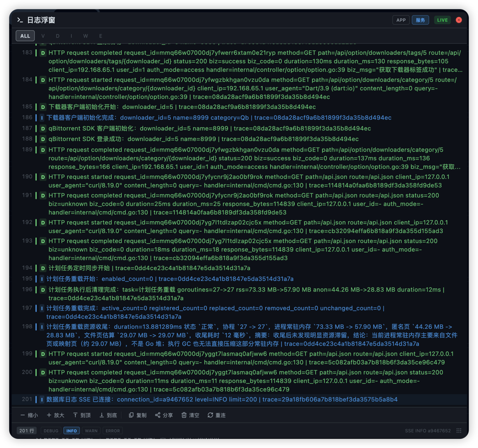The width and height of the screenshot is (478, 448).
Task: Share logs via the 分享 icon
Action: pyautogui.click(x=158, y=415)
